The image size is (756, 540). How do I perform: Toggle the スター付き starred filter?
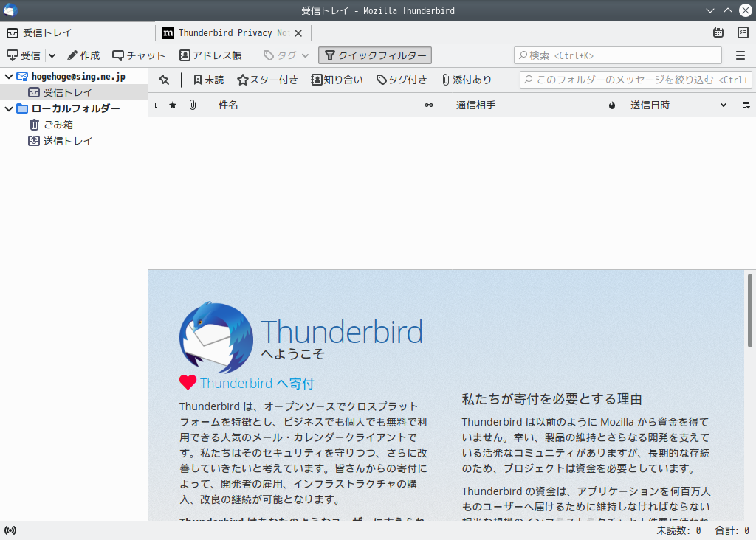(267, 80)
